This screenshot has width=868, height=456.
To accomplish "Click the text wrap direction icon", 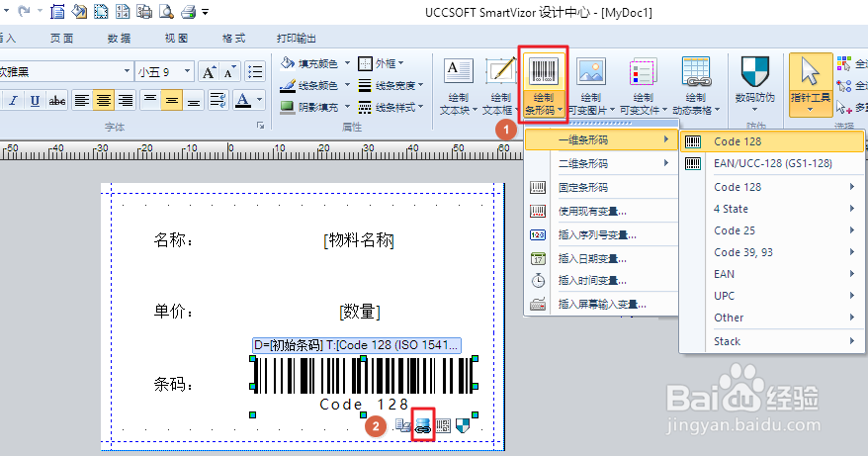I will tap(218, 100).
